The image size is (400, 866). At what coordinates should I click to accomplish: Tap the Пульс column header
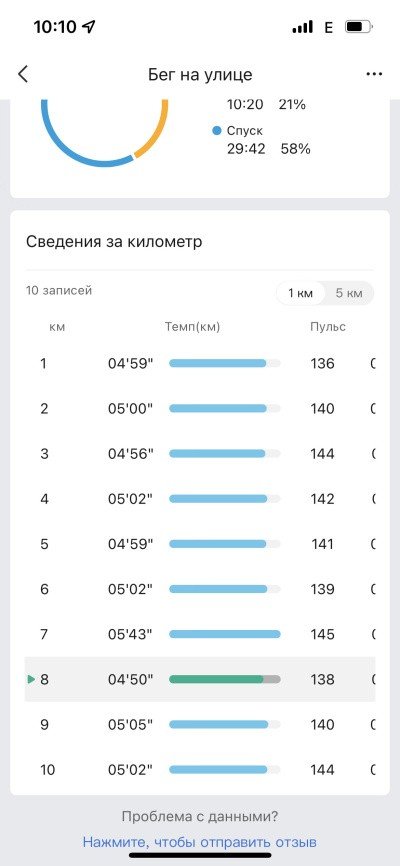click(328, 327)
